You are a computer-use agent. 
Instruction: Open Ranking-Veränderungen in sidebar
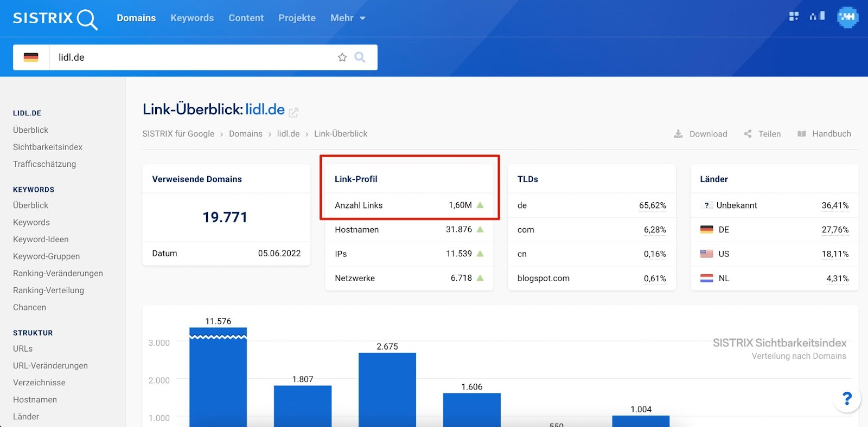[x=58, y=273]
